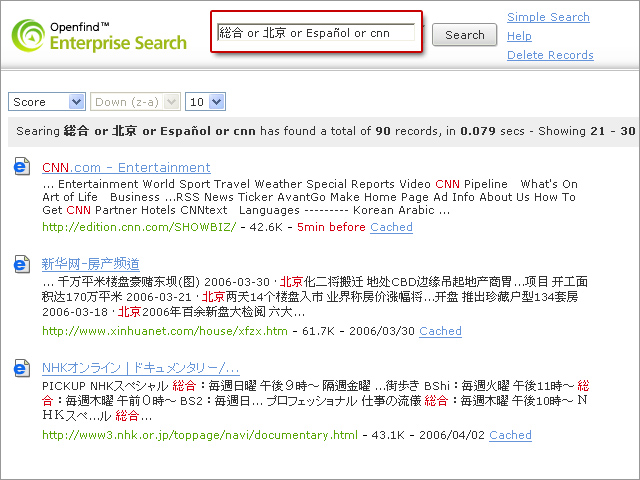Click the '0.079 secs' text in summary bar
Image resolution: width=640 pixels, height=480 pixels.
tap(492, 131)
